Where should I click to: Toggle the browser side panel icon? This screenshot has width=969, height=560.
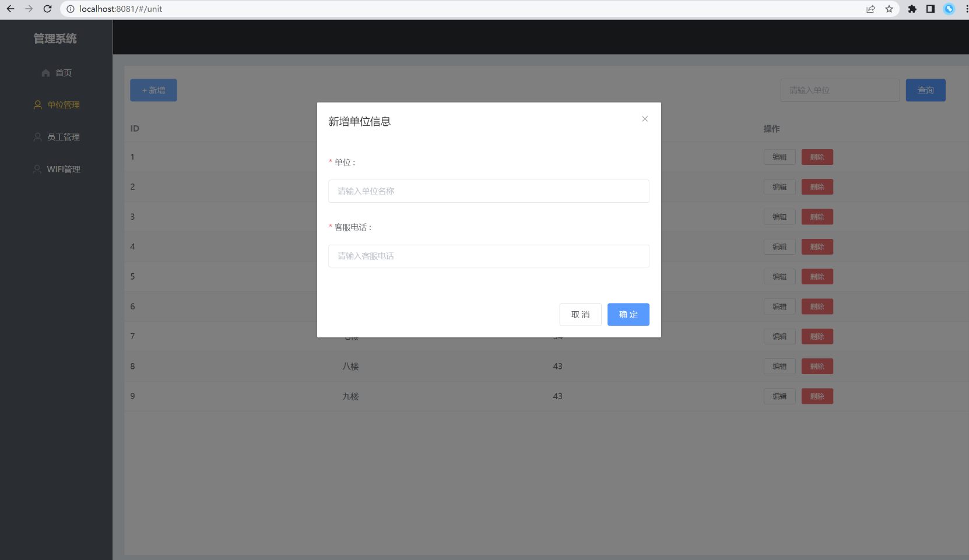pyautogui.click(x=930, y=9)
